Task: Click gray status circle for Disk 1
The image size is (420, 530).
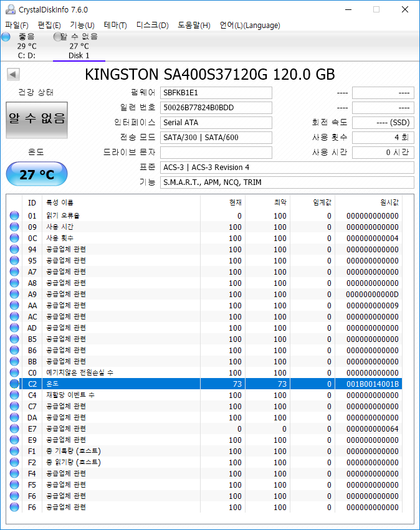Action: coord(58,37)
